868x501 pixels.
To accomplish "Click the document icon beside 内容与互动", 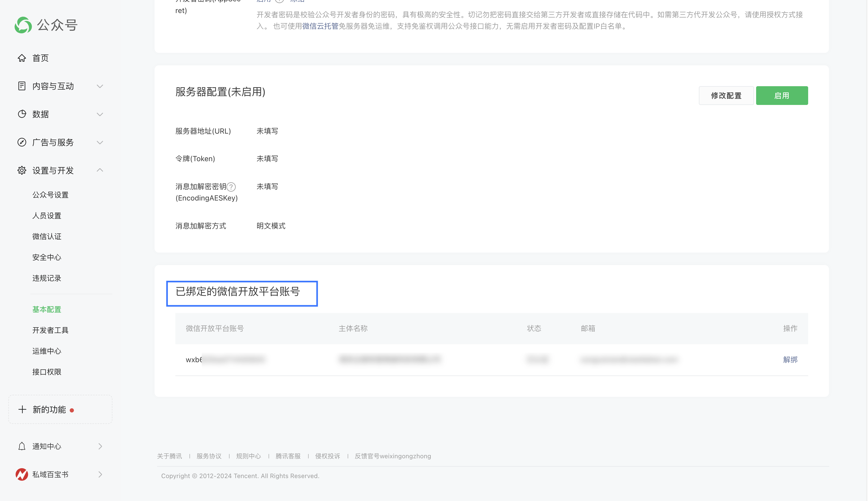I will click(22, 86).
